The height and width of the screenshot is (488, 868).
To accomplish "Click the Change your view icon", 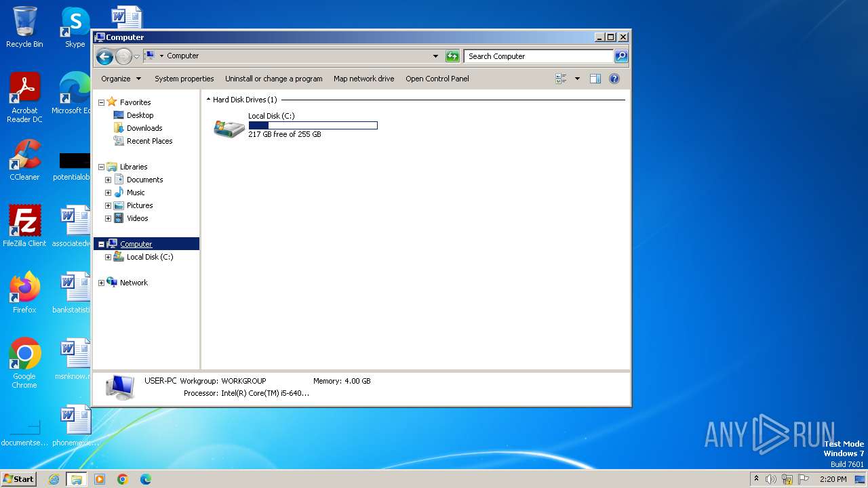I will click(561, 79).
